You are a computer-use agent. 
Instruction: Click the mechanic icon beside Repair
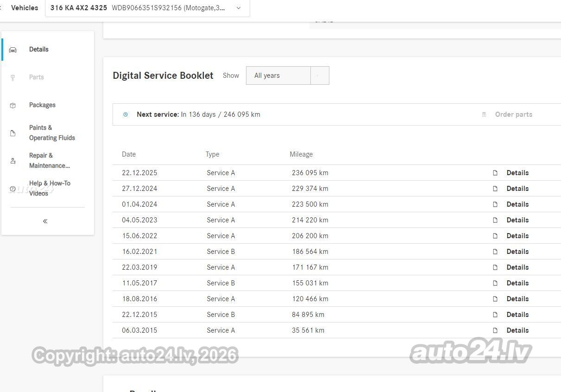coord(13,161)
